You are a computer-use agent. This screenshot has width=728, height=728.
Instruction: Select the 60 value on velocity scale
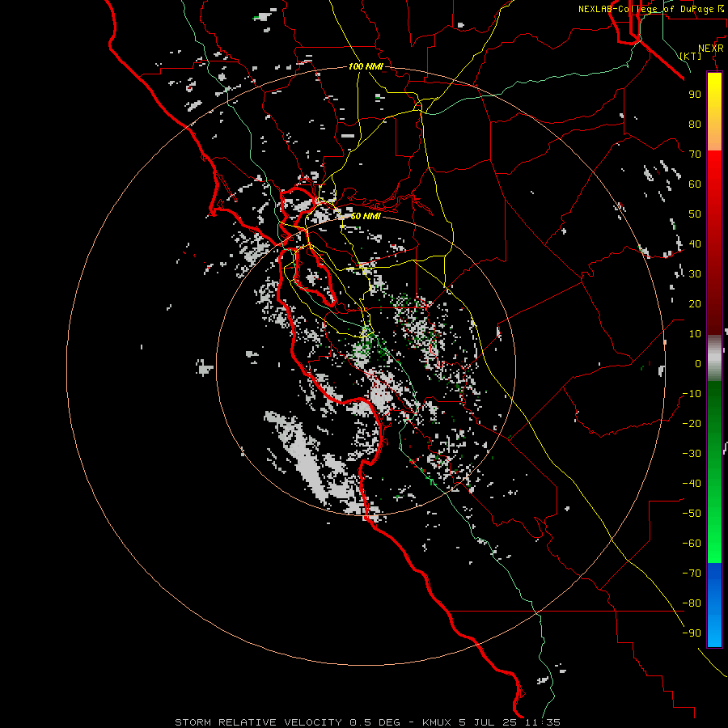click(695, 184)
